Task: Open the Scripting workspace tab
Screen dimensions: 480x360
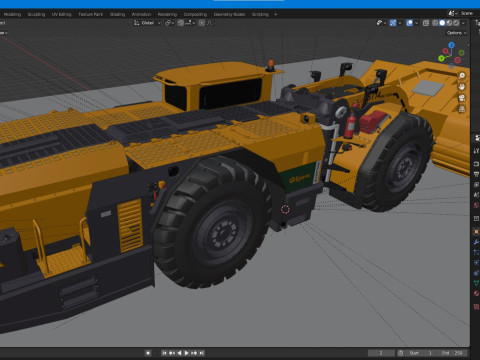Action: coord(260,14)
